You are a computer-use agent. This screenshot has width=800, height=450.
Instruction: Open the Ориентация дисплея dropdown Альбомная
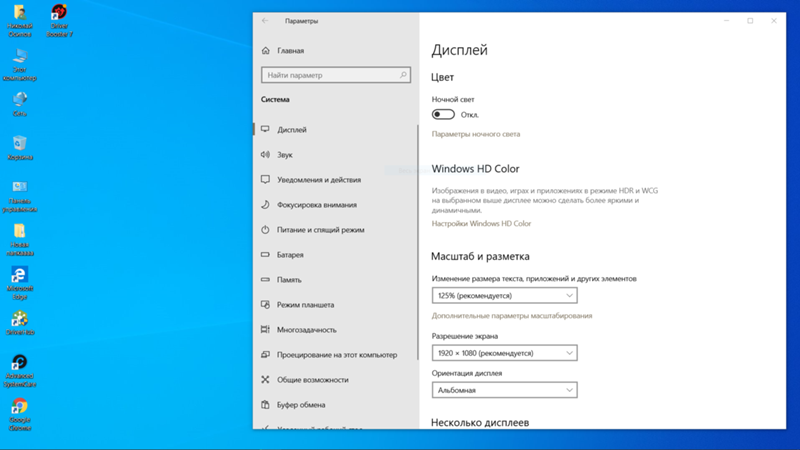click(x=505, y=390)
